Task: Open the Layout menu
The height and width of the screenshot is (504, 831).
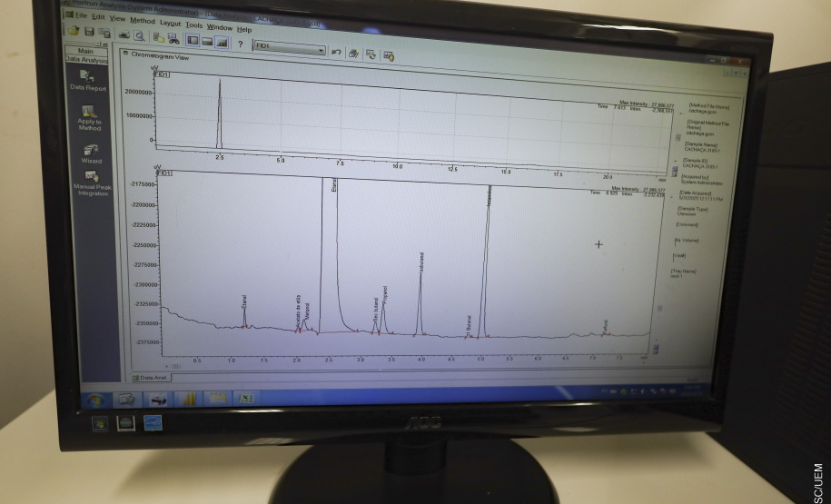Action: coord(170,23)
